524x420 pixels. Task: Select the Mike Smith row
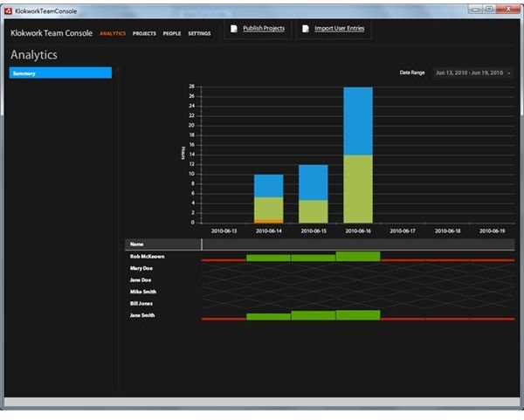[320, 292]
